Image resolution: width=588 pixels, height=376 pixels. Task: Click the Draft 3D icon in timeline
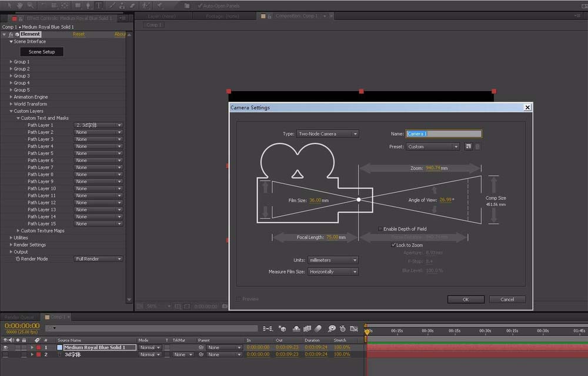(282, 328)
